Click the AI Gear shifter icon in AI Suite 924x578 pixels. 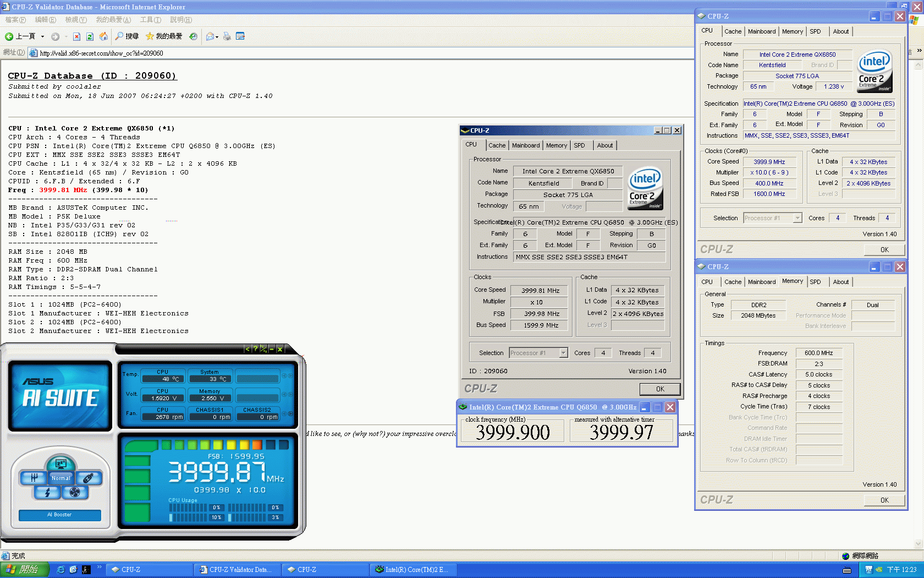[x=34, y=478]
